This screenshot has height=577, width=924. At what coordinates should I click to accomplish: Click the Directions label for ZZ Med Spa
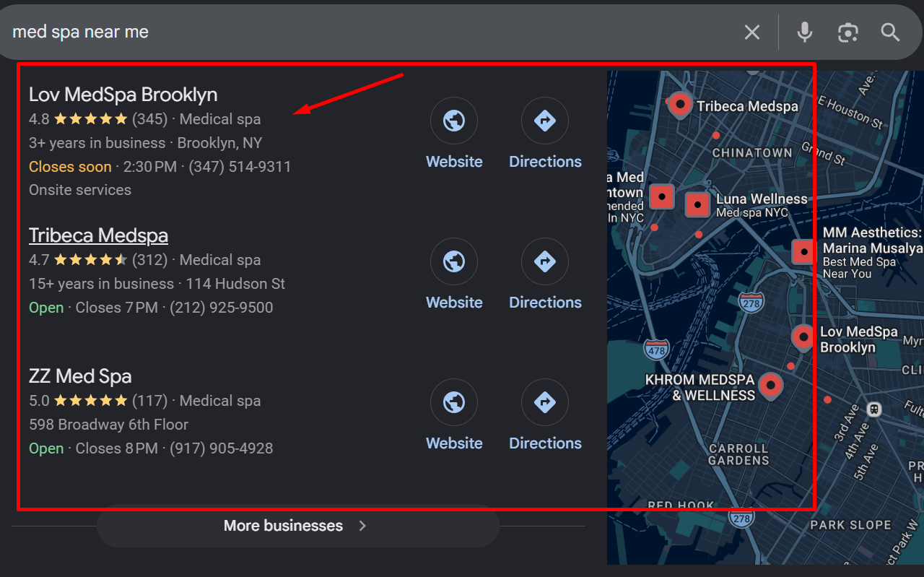[x=545, y=443]
